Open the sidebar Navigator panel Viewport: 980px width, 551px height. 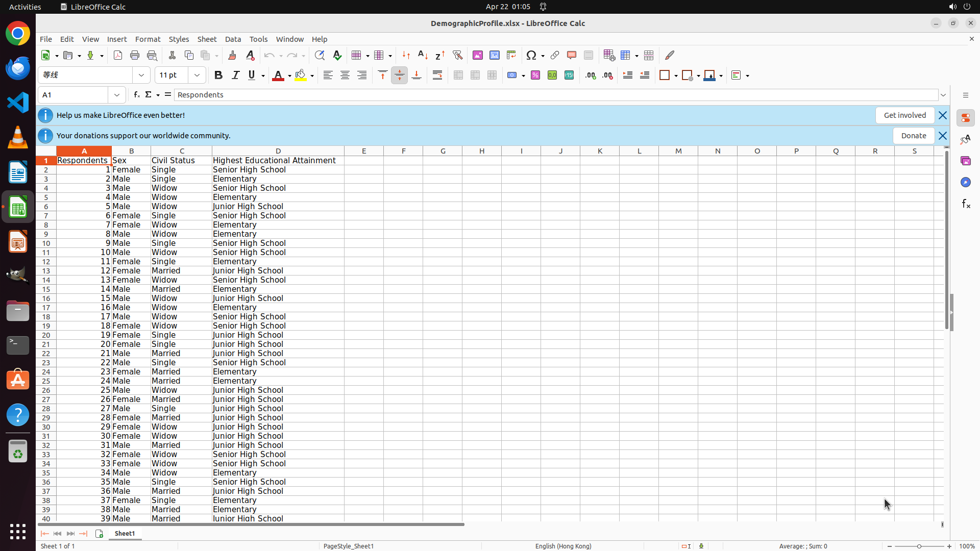point(965,182)
